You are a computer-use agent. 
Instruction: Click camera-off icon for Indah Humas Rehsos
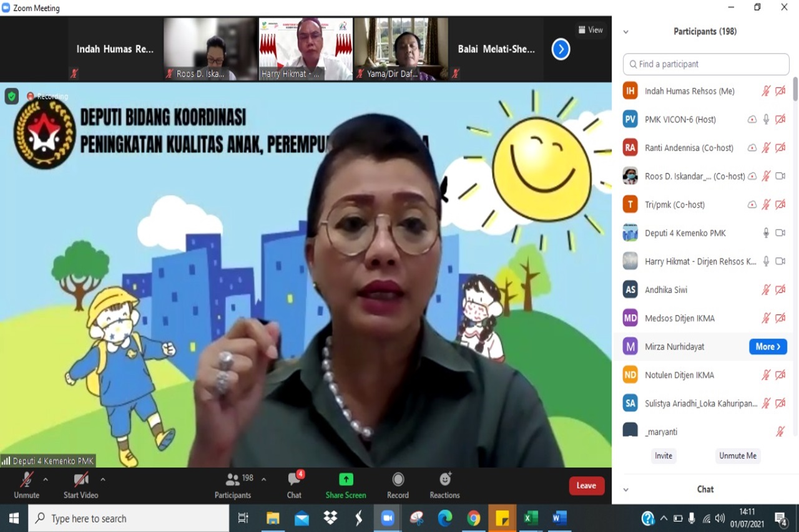[780, 91]
